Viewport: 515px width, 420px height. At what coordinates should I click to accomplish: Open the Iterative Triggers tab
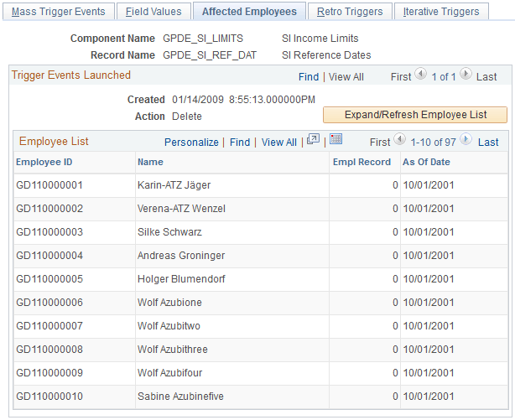pos(441,12)
